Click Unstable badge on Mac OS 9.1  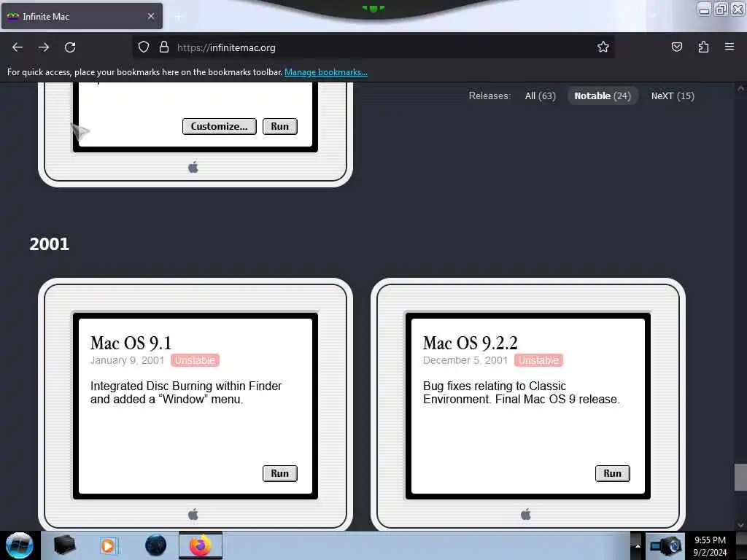pyautogui.click(x=195, y=360)
